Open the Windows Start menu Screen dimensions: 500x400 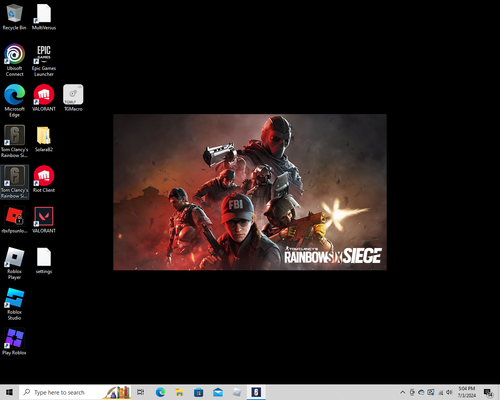9,392
